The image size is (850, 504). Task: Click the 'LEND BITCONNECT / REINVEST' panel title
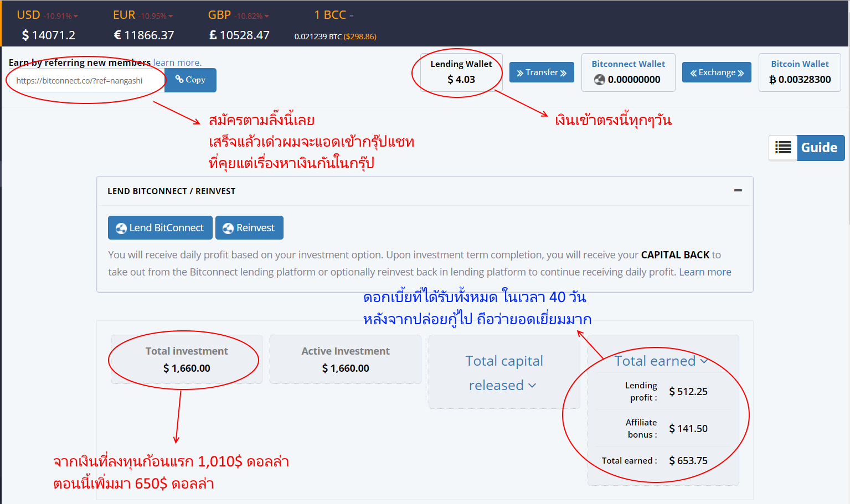[x=171, y=191]
